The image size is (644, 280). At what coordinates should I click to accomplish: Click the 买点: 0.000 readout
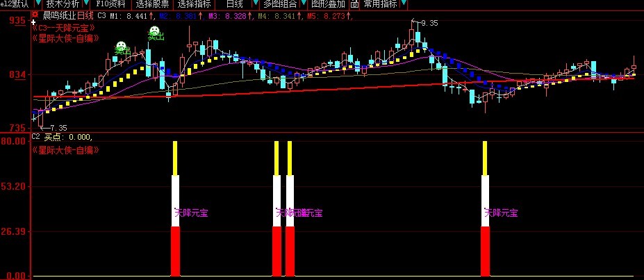click(x=68, y=137)
